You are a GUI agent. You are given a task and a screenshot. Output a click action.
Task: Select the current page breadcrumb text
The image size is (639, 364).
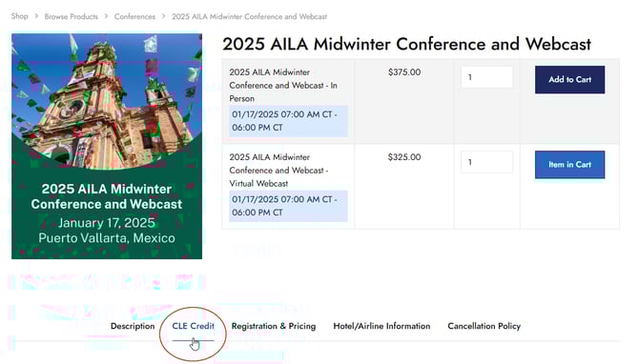pos(249,17)
